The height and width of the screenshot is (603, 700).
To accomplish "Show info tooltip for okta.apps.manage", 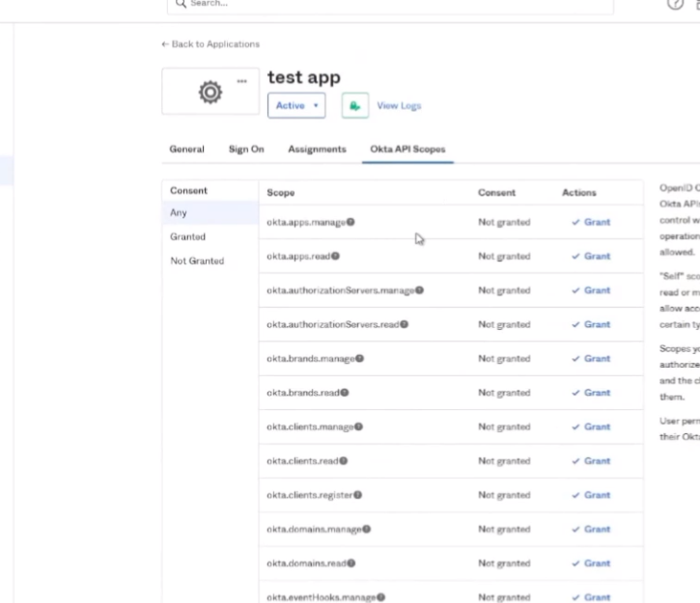I will [x=350, y=222].
